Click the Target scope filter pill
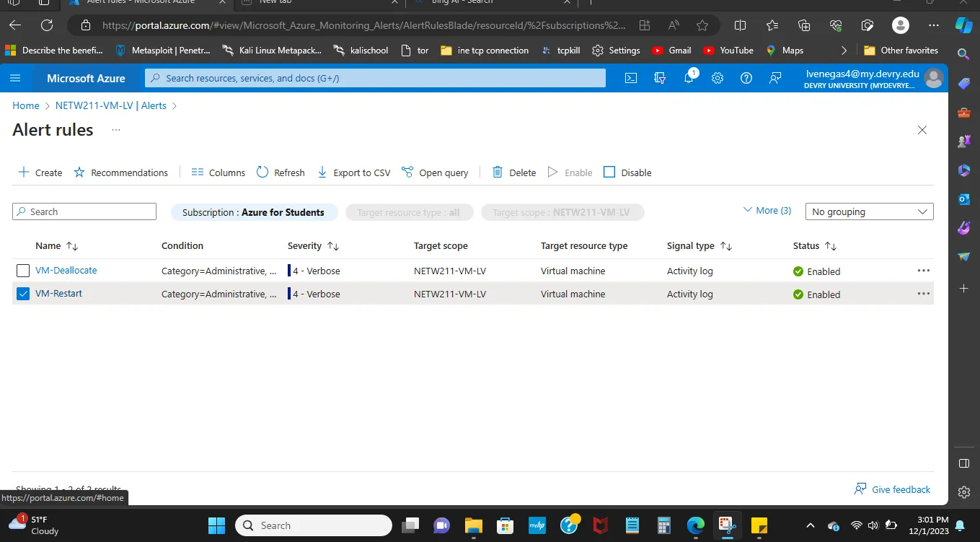980x542 pixels. pyautogui.click(x=562, y=212)
